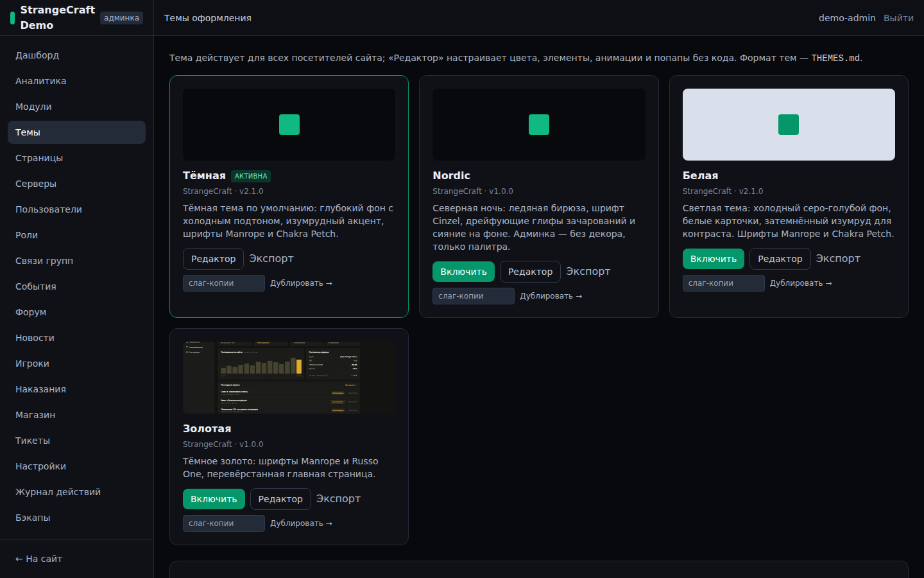The height and width of the screenshot is (578, 924).
Task: Click the Nordic theme preview thumbnail
Action: 539,125
